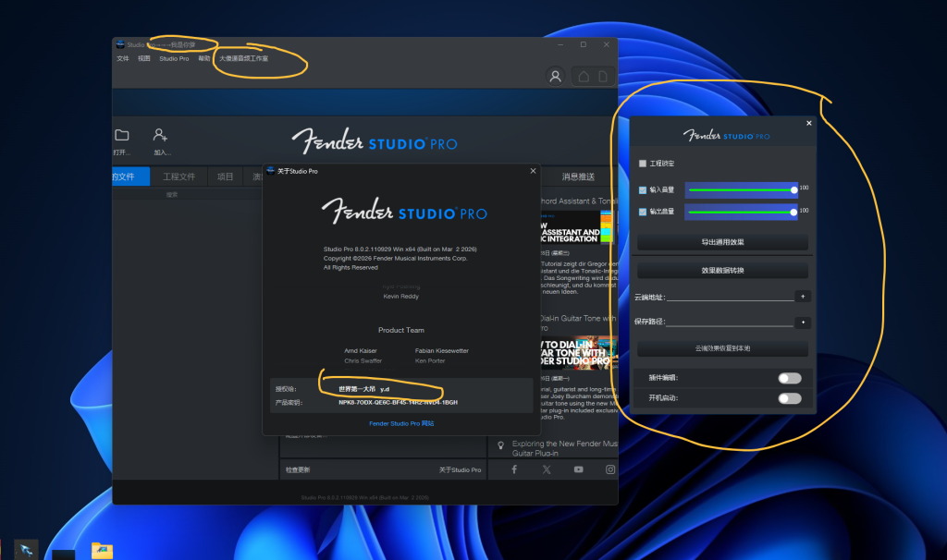
Task: Tick the 工程锁定 checkbox
Action: click(x=643, y=164)
